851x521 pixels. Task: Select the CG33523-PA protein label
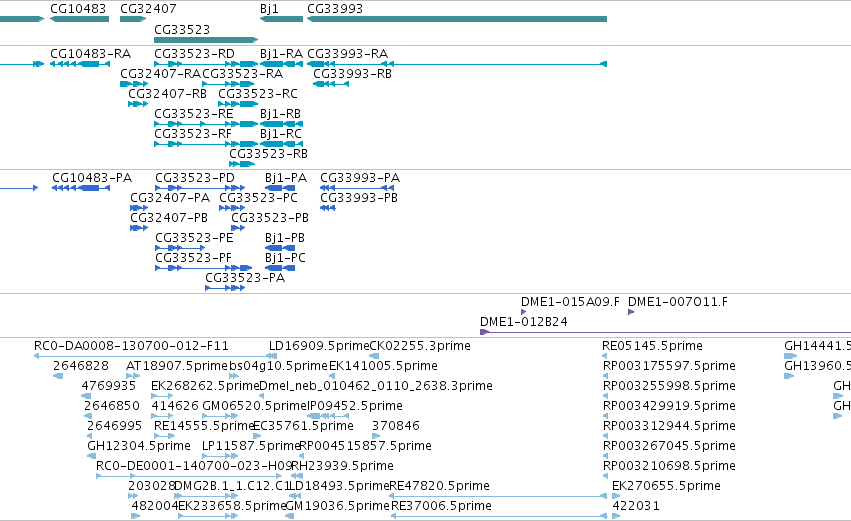(x=245, y=278)
